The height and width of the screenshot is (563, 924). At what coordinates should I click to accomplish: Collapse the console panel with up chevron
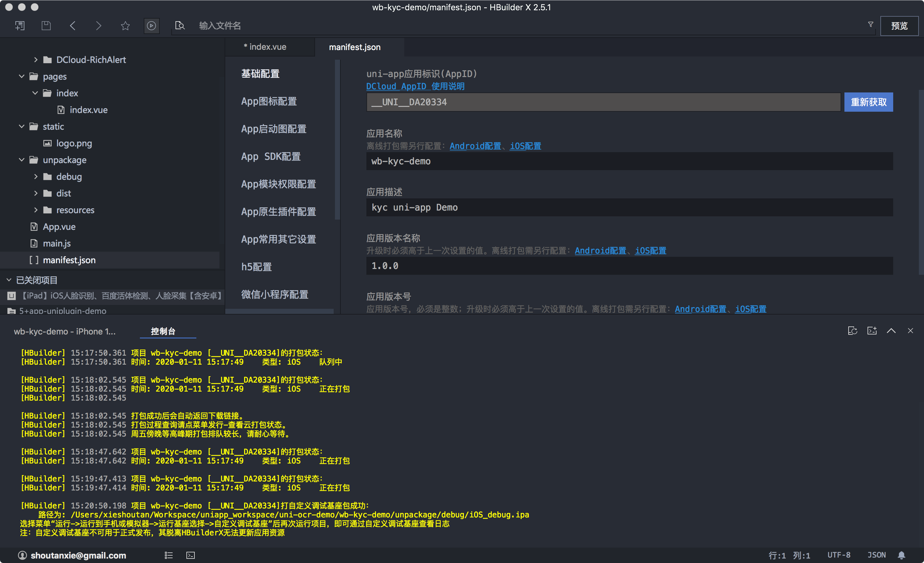[x=891, y=331]
